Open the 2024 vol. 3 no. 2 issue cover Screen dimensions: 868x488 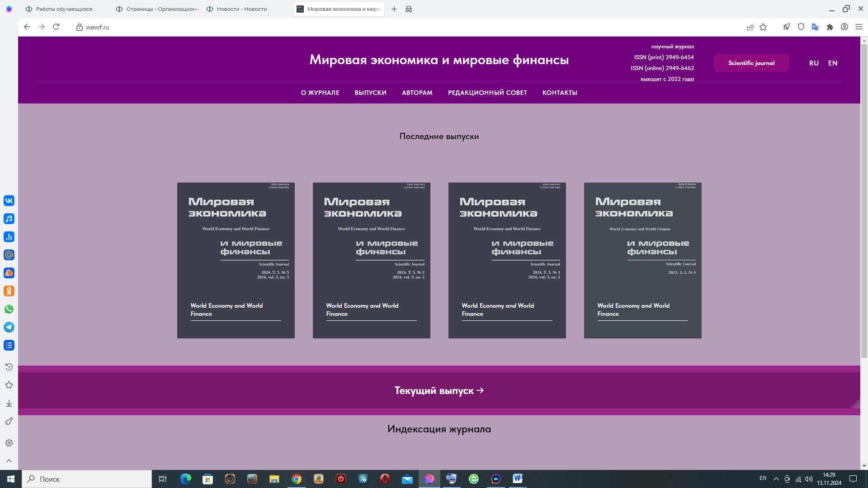(x=371, y=260)
